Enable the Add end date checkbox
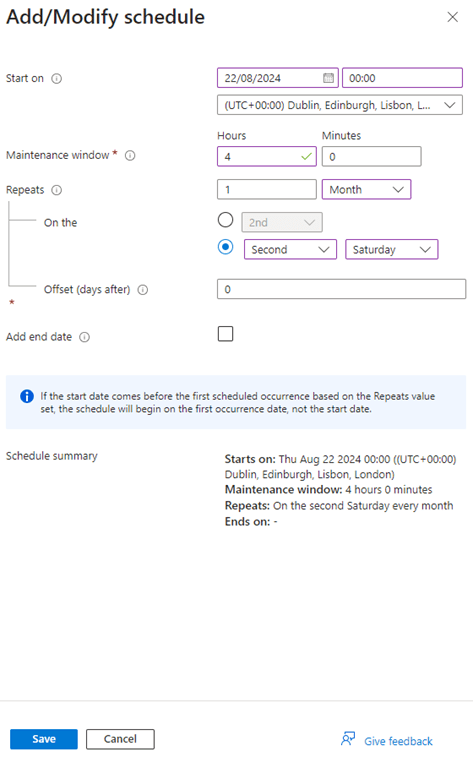 [x=225, y=334]
